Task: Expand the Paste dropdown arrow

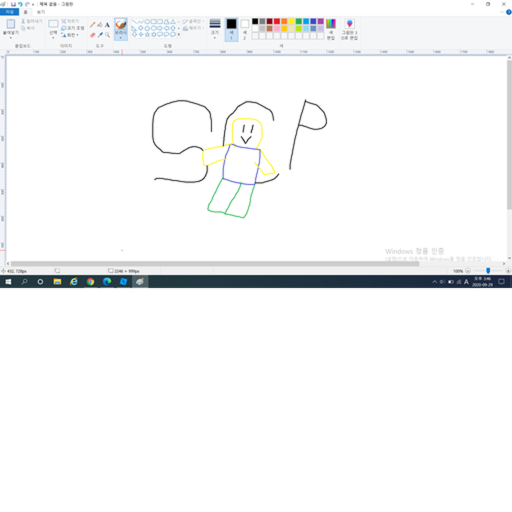Action: (x=11, y=38)
